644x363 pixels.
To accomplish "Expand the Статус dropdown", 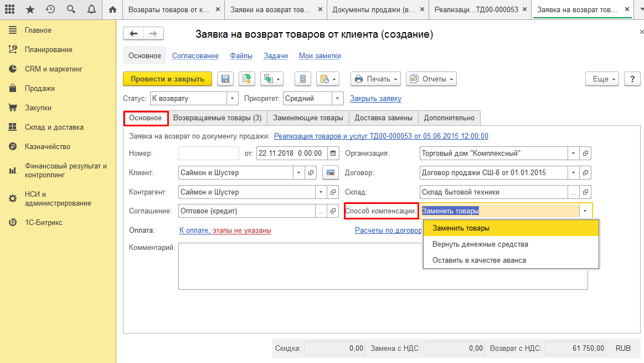I will coord(232,99).
